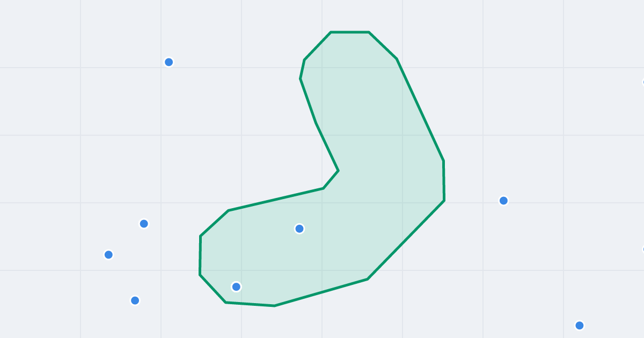Select the highest point of the left three-point cluster
The image size is (644, 338).
point(144,224)
